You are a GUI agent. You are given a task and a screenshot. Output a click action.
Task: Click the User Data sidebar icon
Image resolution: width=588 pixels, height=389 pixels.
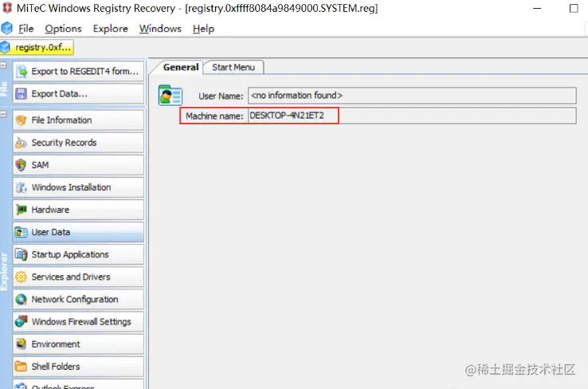[x=21, y=232]
